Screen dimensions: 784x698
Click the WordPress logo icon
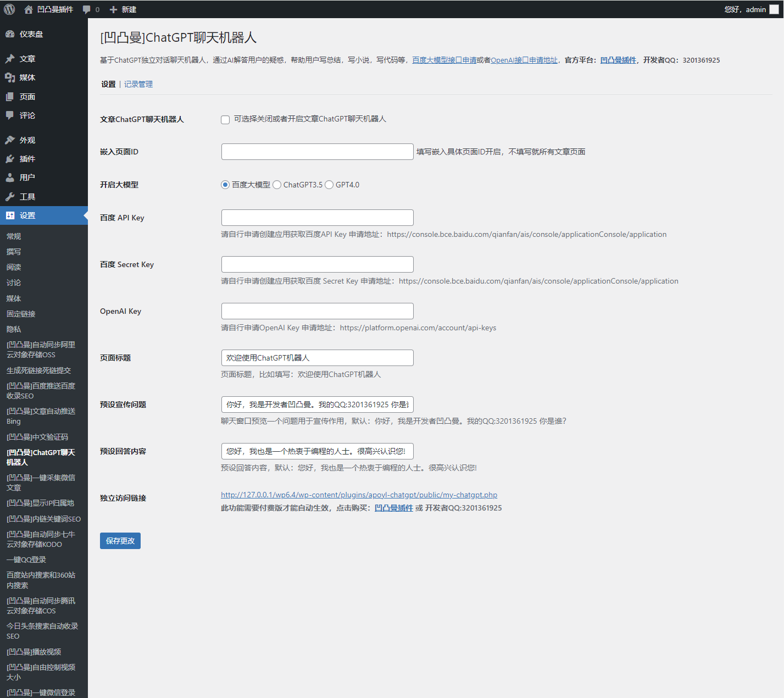[9, 9]
